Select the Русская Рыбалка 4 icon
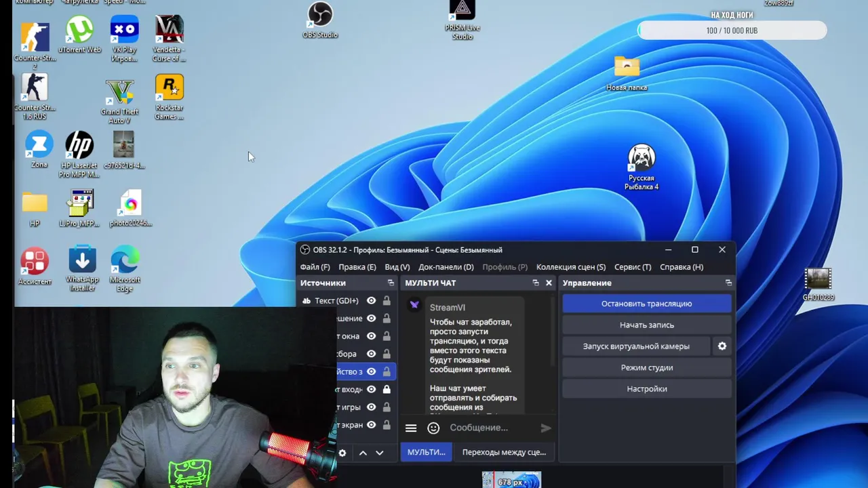The height and width of the screenshot is (488, 868). [x=642, y=167]
